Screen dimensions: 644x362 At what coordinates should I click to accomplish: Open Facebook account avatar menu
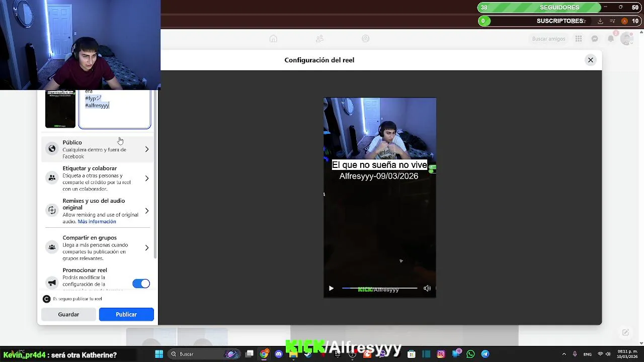pyautogui.click(x=626, y=39)
